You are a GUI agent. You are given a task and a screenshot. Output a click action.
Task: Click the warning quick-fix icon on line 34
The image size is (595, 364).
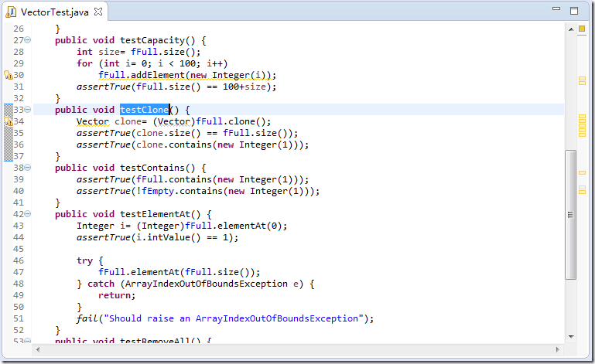pyautogui.click(x=9, y=121)
